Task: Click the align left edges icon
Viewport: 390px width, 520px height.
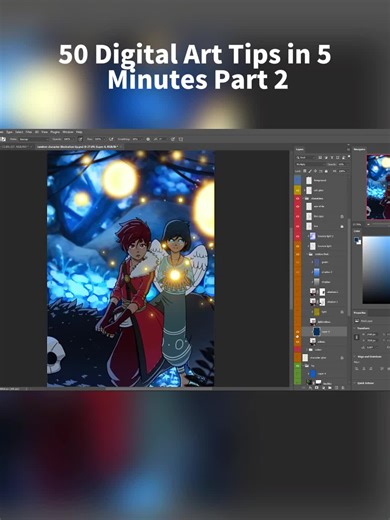Action: [x=357, y=368]
